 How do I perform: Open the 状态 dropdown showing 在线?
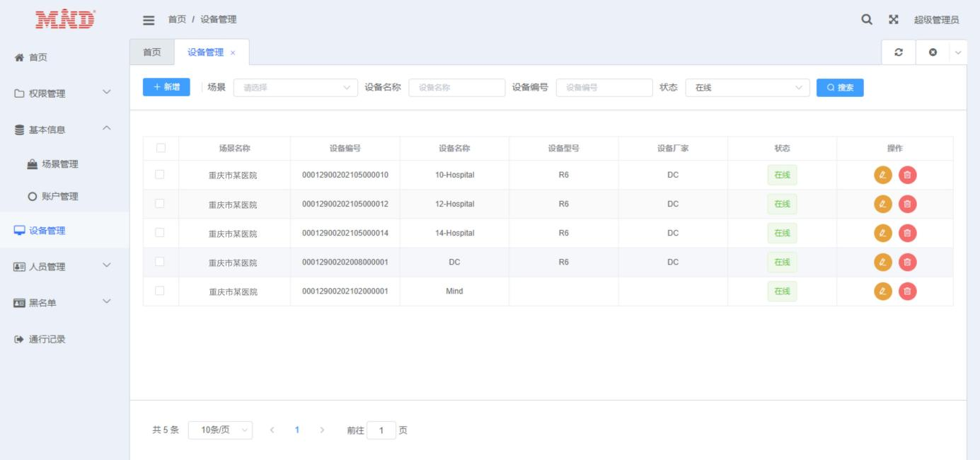click(748, 88)
